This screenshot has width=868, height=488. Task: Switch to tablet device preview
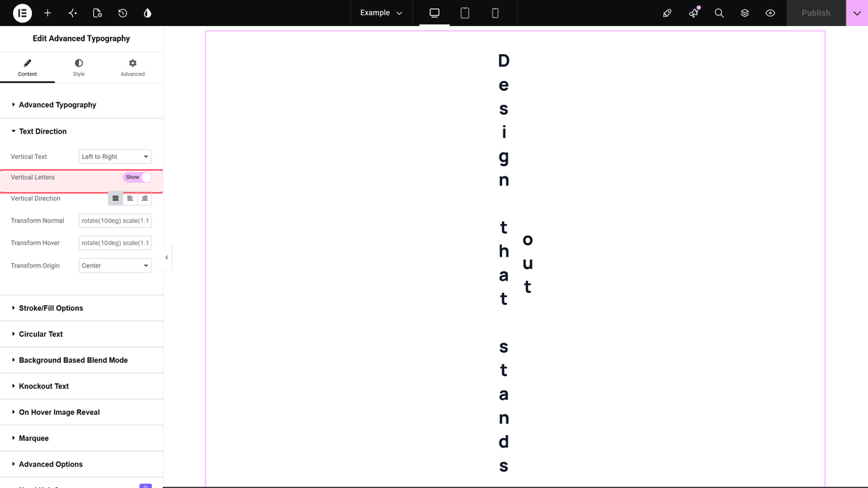point(465,13)
